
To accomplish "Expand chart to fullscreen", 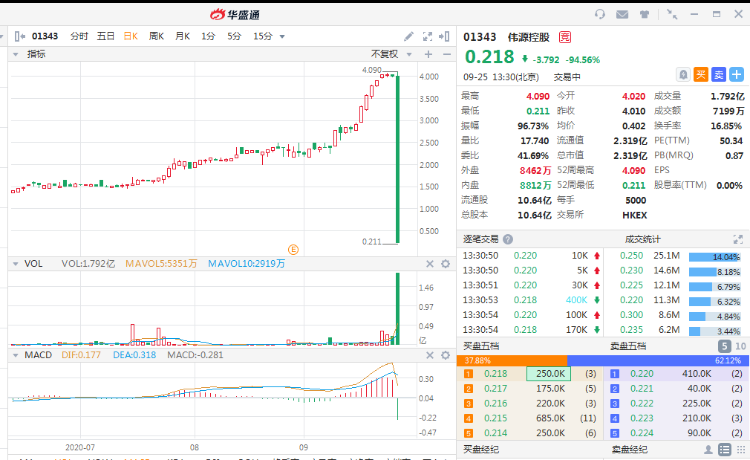I will [x=427, y=36].
